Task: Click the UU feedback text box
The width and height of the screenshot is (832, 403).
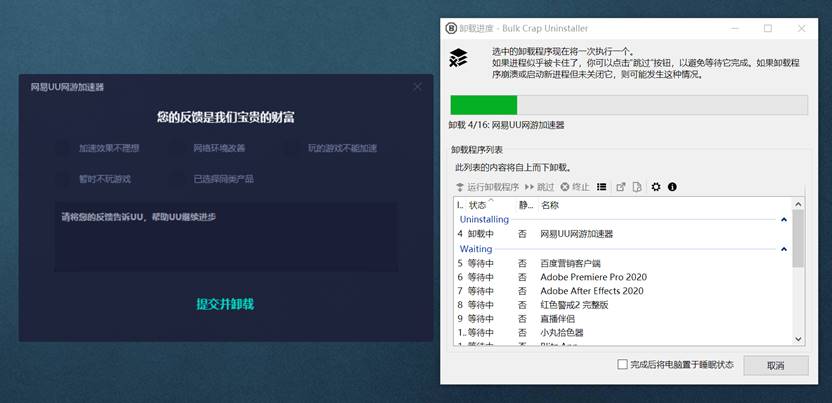Action: [x=226, y=236]
